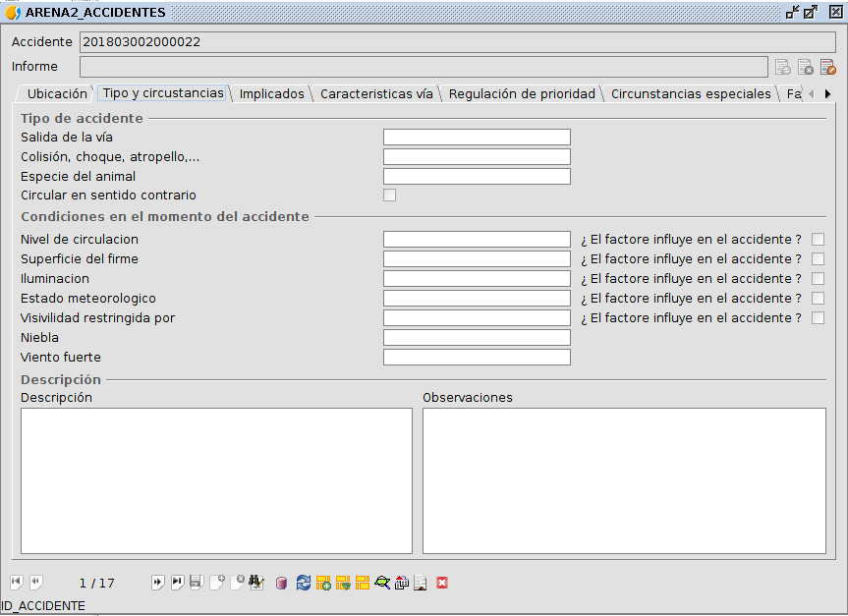Open the Implicados tab
848x616 pixels.
pos(272,94)
